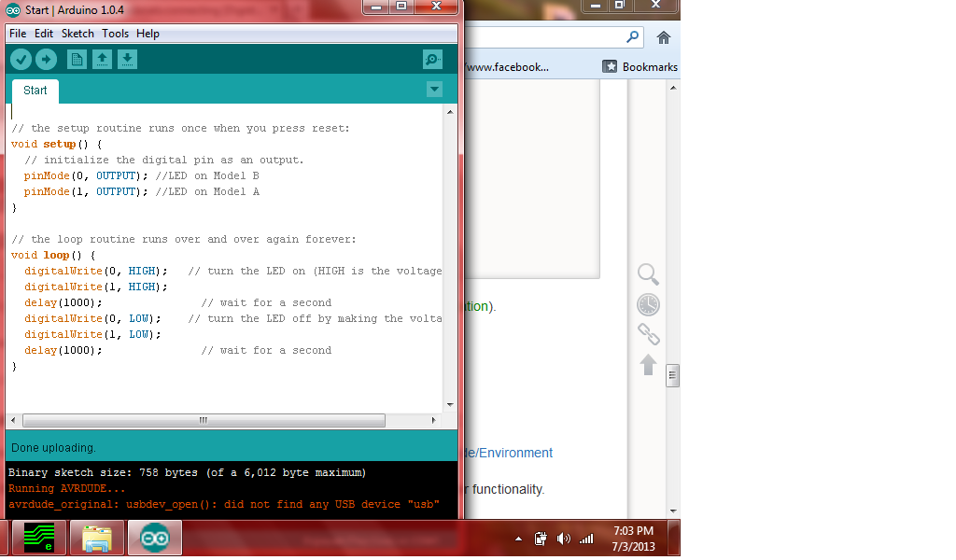Open the Bookmarks toolbar button
Screen dimensions: 956x560
coord(640,67)
